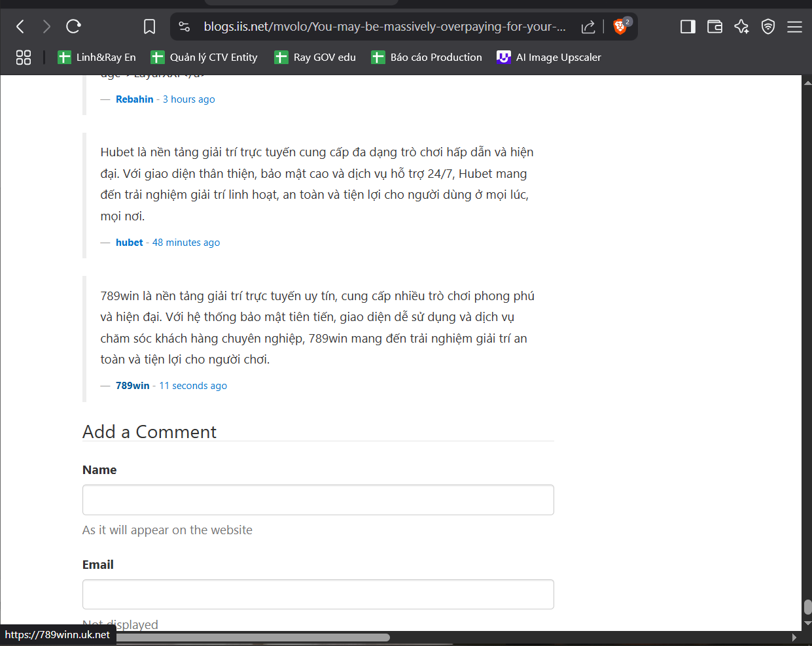Reload the current page
The height and width of the screenshot is (646, 812).
pos(73,26)
